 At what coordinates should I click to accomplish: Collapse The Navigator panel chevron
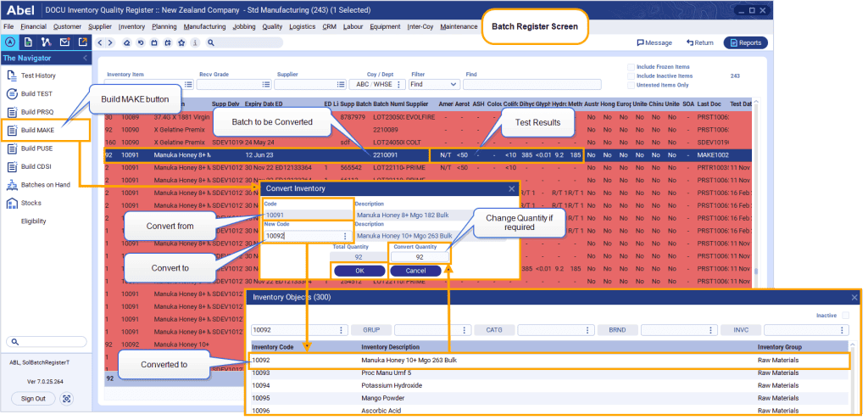point(85,58)
